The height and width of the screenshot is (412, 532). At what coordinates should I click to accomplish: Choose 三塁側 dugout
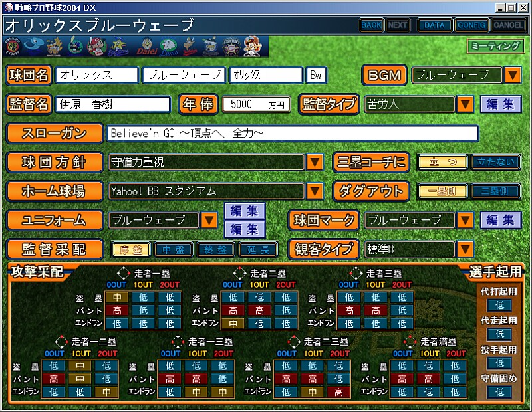click(x=495, y=191)
